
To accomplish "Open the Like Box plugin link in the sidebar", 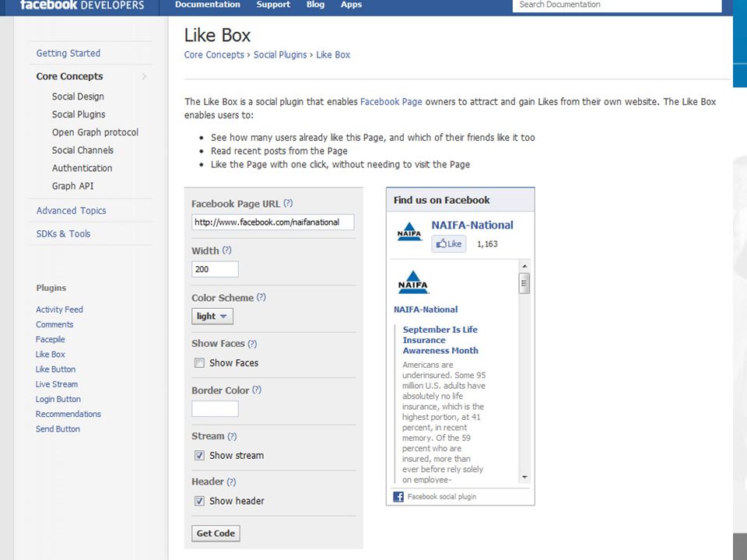I will coord(50,355).
